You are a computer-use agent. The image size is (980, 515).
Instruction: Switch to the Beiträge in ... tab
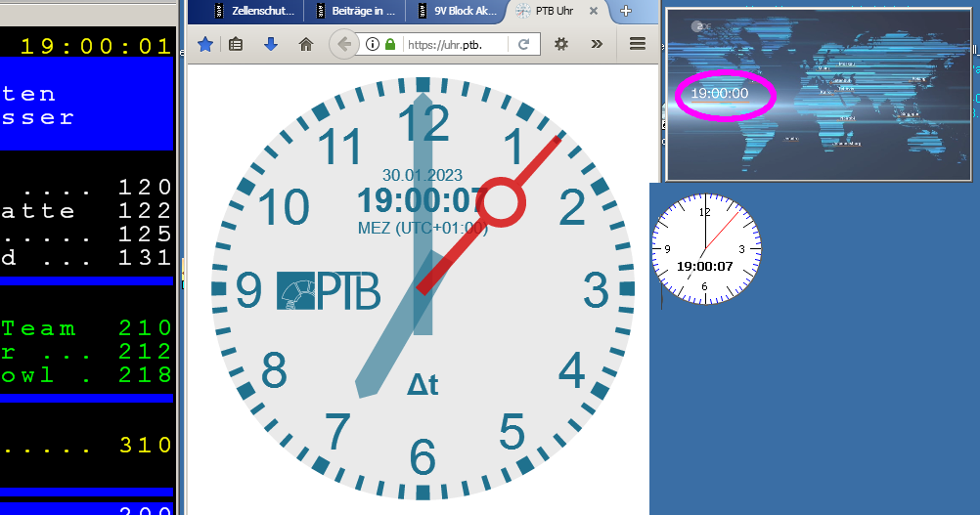(x=355, y=11)
